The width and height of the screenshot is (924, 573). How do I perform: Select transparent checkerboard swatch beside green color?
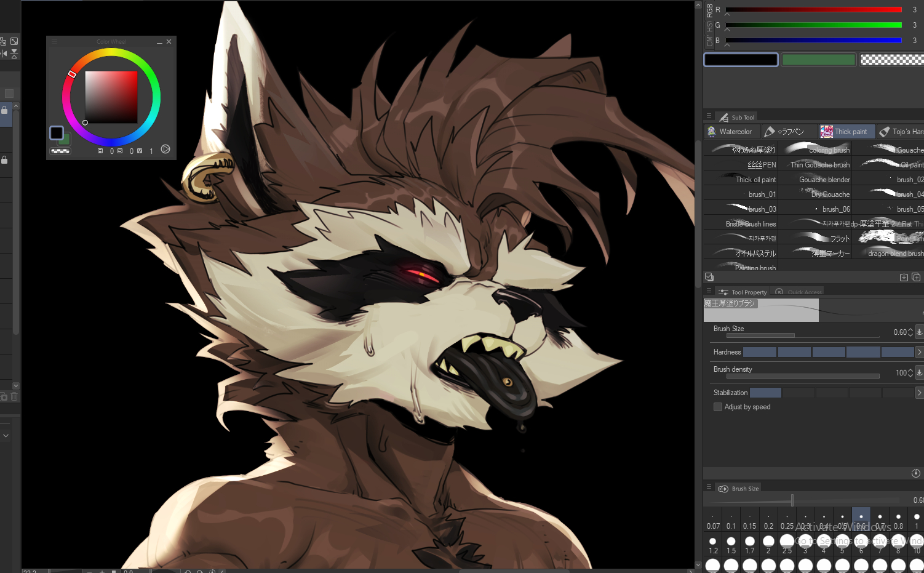891,60
